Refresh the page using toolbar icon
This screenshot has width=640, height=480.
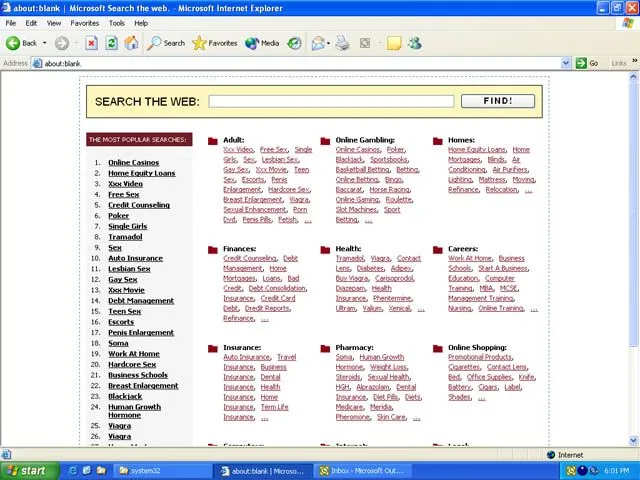[x=111, y=43]
